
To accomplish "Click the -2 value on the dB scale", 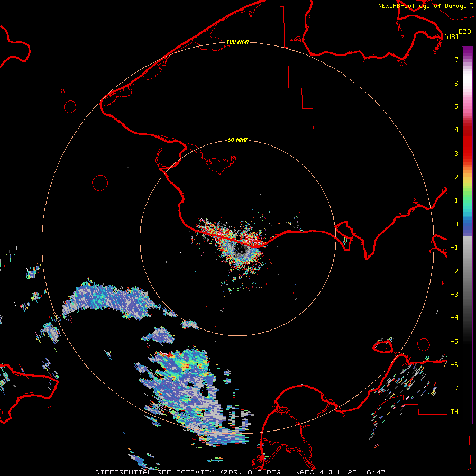I will 454,271.
